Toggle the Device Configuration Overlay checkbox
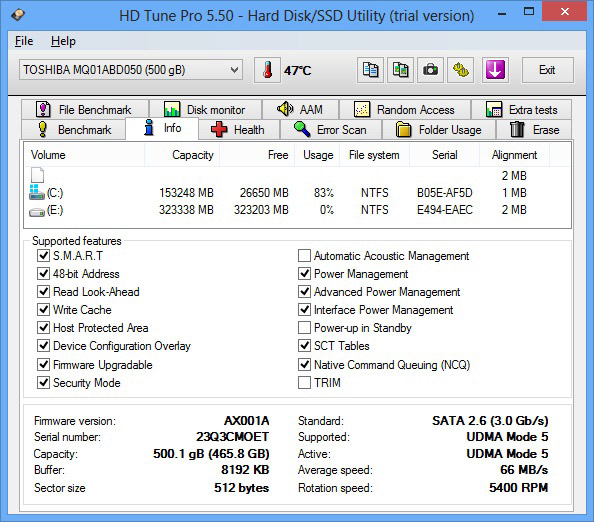The image size is (594, 522). pos(44,345)
